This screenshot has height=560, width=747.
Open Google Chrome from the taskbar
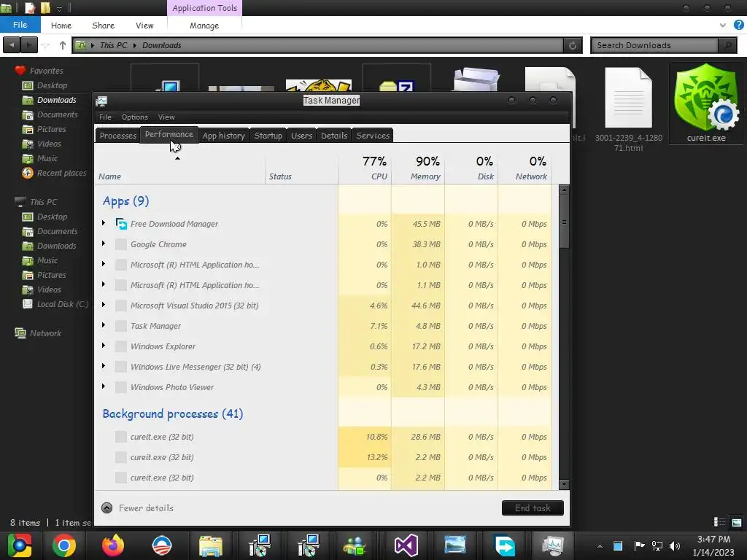pyautogui.click(x=64, y=545)
